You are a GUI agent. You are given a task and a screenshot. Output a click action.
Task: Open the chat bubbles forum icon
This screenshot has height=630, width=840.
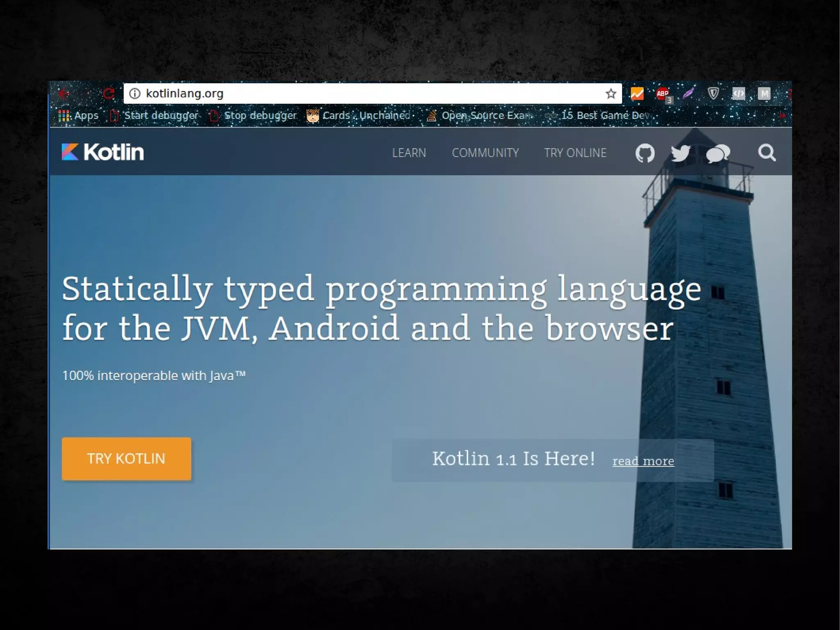click(718, 154)
